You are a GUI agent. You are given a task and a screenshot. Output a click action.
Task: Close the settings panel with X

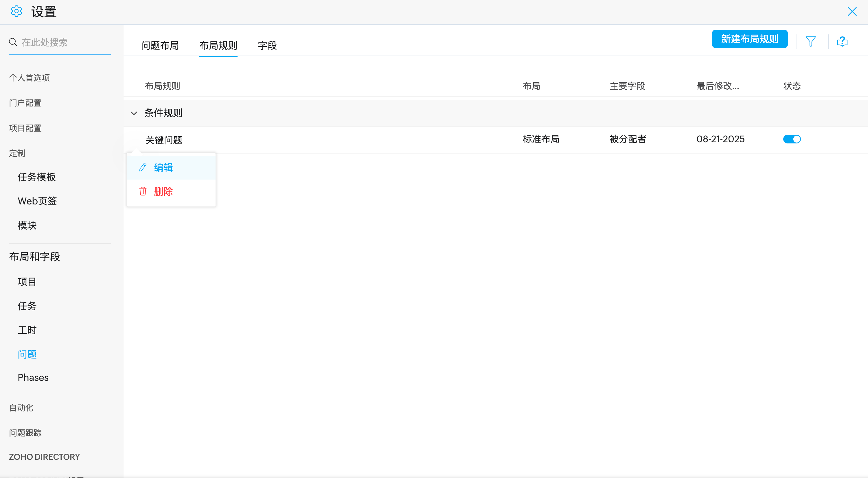point(852,12)
